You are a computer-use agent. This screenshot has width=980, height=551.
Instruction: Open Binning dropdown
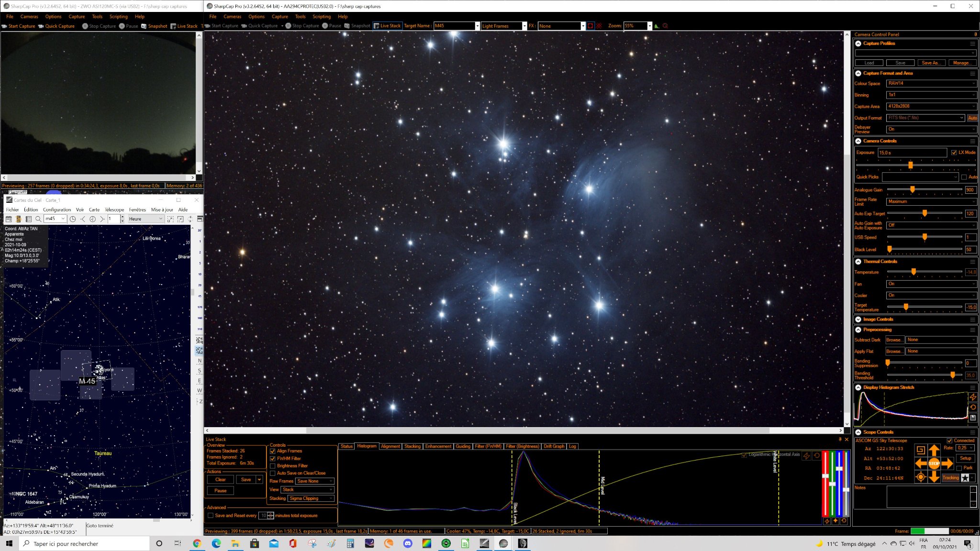point(931,95)
